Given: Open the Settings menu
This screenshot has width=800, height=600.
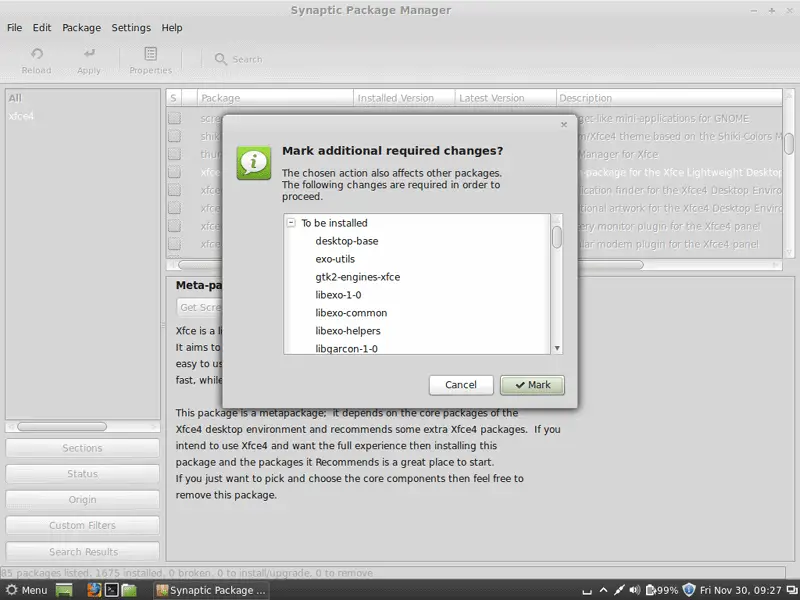Looking at the screenshot, I should 131,28.
